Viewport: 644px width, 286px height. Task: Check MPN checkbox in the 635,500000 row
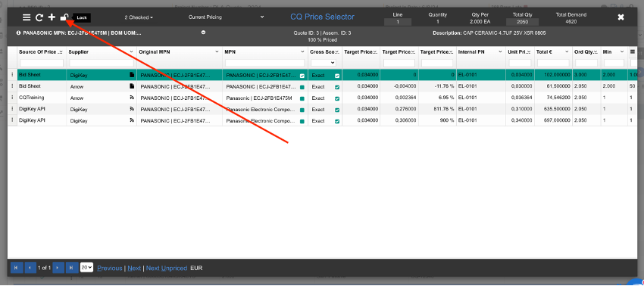coord(302,110)
